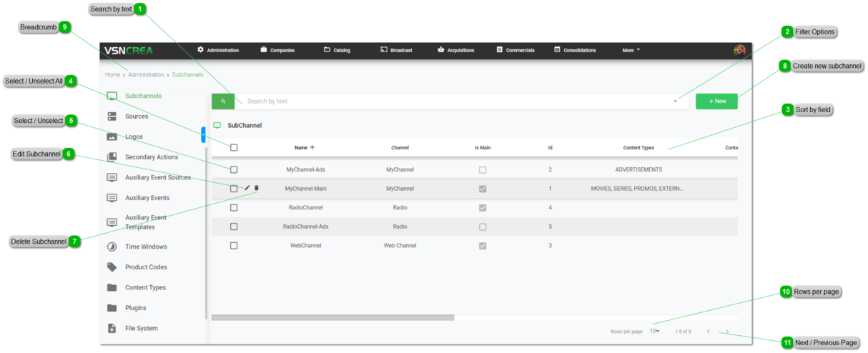Viewport: 868px width, 353px height.
Task: Check the WebChannel row checkbox
Action: pyautogui.click(x=234, y=245)
